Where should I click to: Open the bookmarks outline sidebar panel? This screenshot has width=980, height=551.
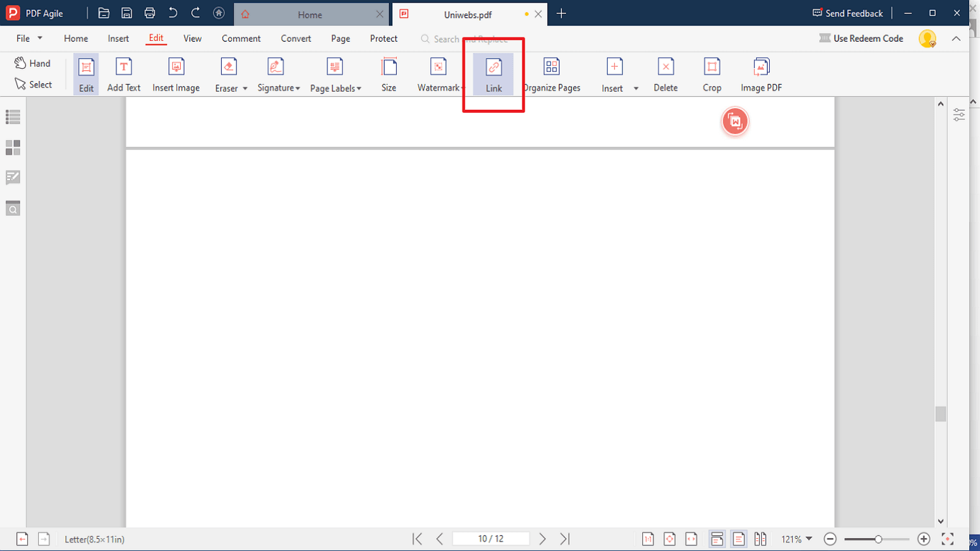13,117
